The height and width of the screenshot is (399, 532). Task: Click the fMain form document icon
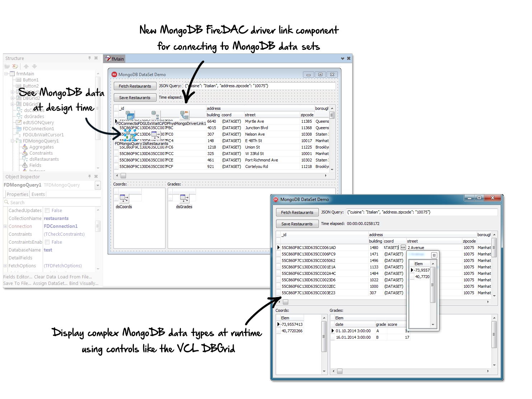(x=108, y=58)
